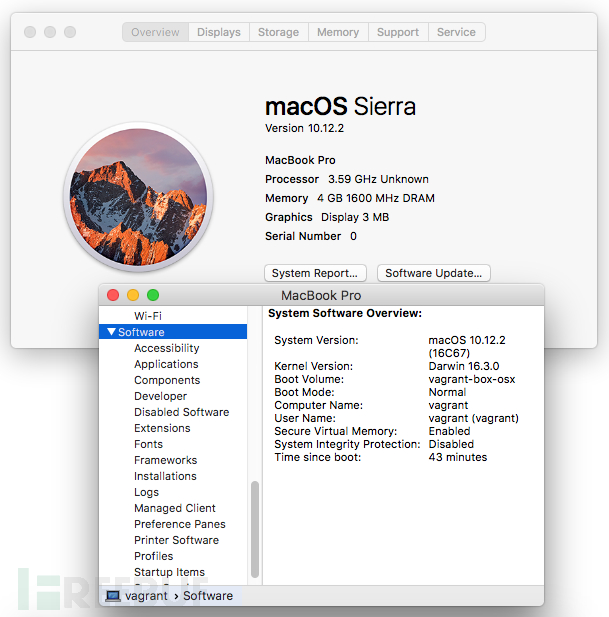Select Developer in the sidebar
The width and height of the screenshot is (609, 617).
click(161, 396)
